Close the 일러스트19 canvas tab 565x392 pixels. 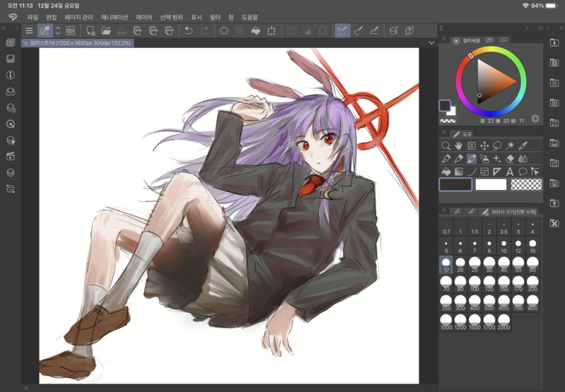pyautogui.click(x=25, y=43)
